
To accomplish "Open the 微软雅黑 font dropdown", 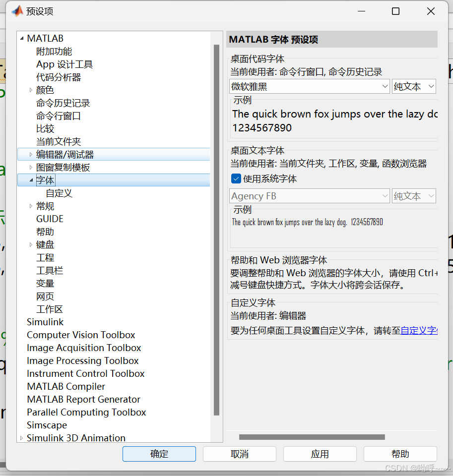I will coord(309,86).
